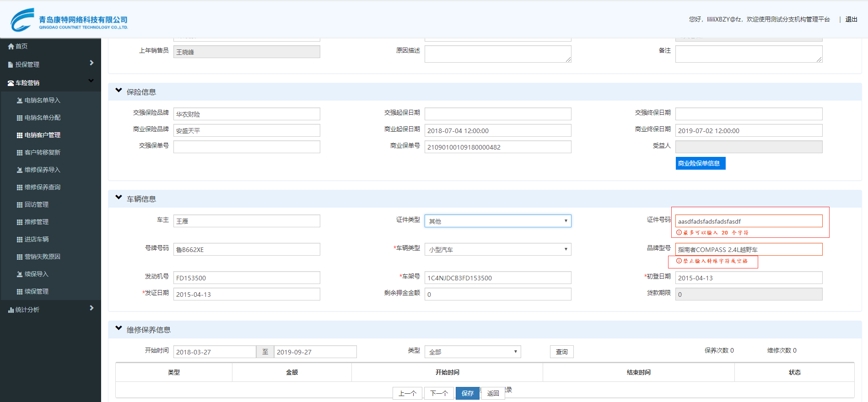Click the 商业终保日期 field

(x=749, y=130)
